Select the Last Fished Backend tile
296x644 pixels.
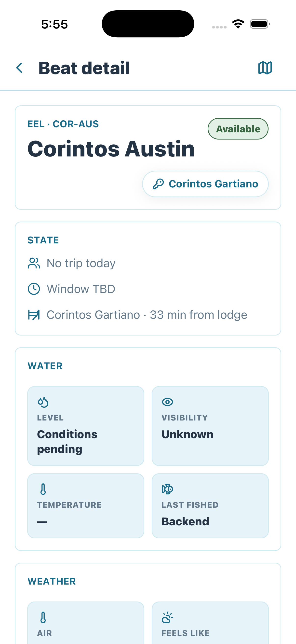[210, 506]
